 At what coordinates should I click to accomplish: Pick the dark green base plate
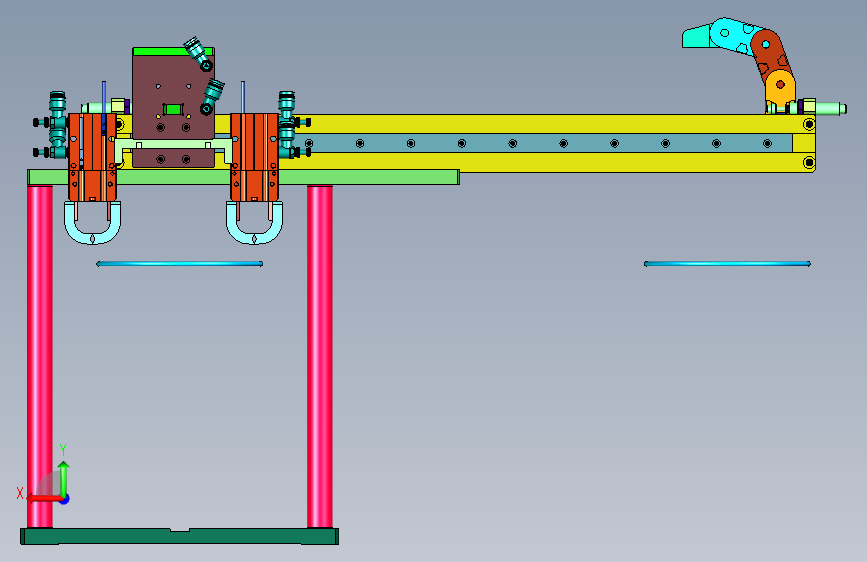pos(180,536)
